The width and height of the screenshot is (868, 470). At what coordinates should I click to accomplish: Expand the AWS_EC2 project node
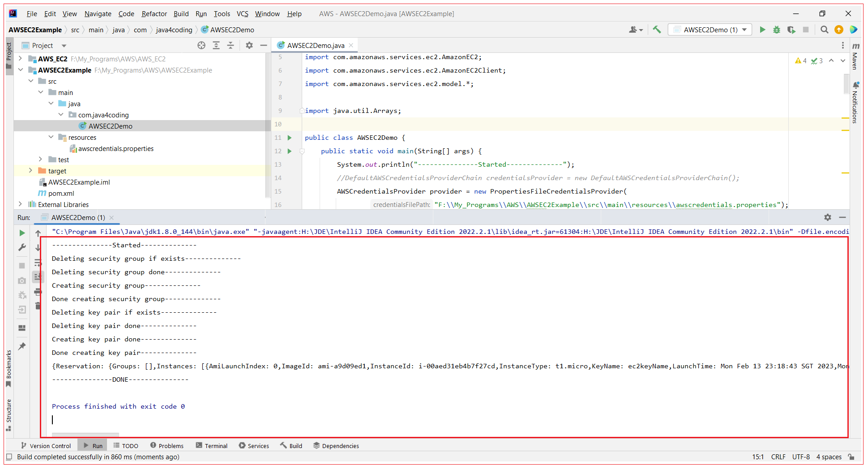[20, 59]
